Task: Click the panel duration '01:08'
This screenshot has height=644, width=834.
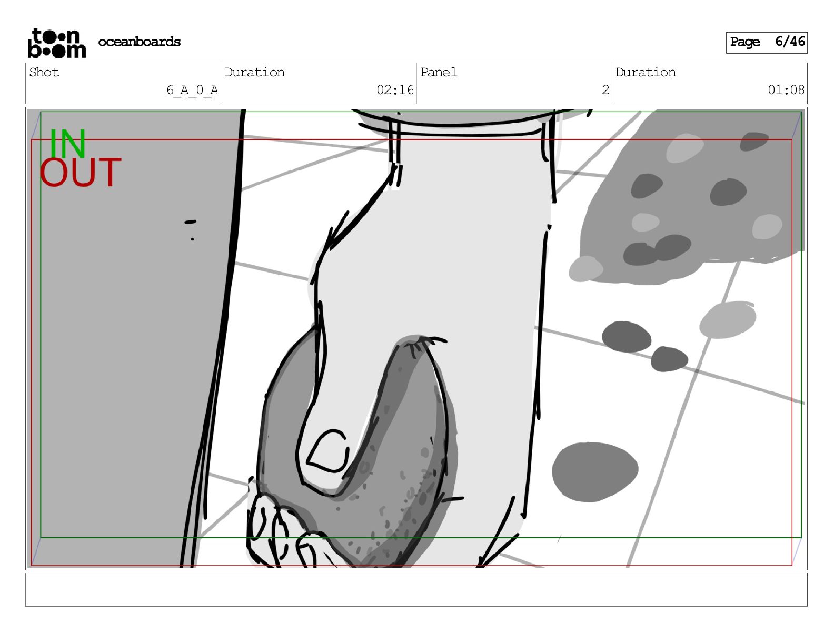Action: [x=786, y=90]
